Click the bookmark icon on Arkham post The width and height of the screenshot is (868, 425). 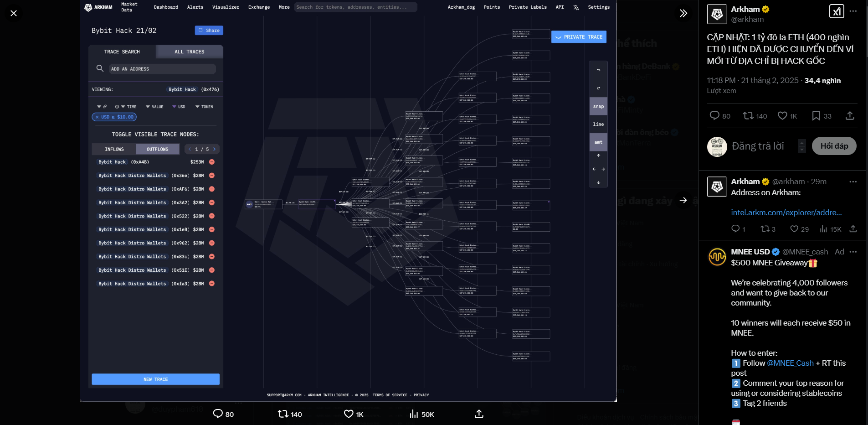click(816, 116)
